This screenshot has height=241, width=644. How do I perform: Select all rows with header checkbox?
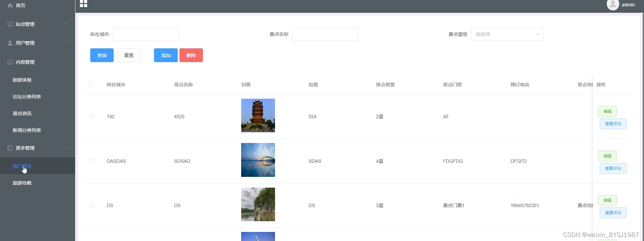point(91,85)
